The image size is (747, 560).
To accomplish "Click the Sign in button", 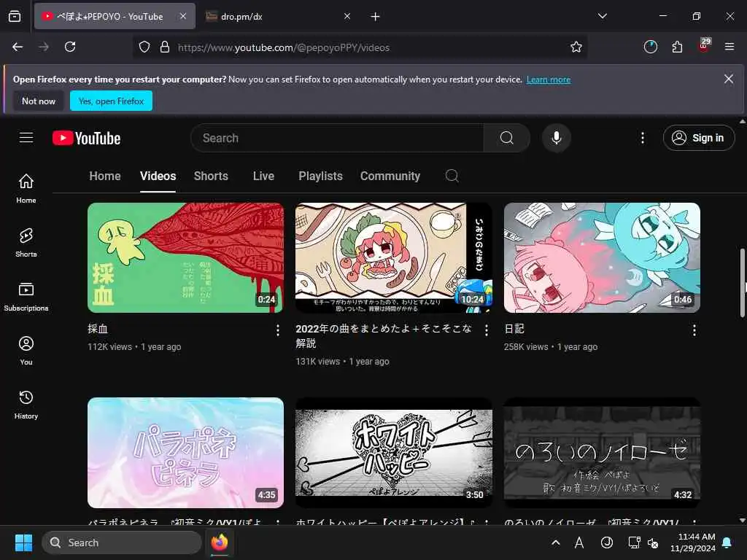I will click(698, 138).
